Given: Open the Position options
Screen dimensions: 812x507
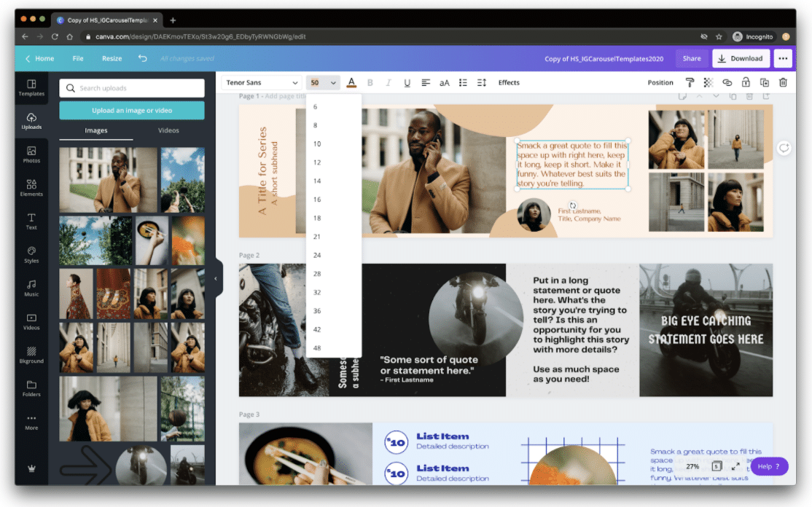Looking at the screenshot, I should coord(660,83).
